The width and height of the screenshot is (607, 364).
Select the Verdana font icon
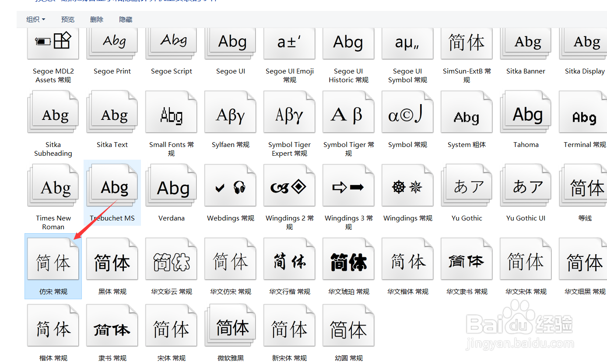[171, 185]
